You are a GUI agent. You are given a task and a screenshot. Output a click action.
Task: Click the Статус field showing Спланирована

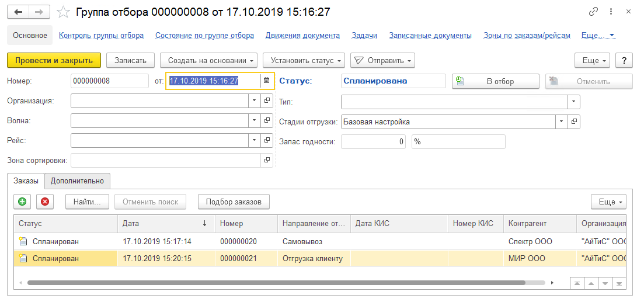(393, 81)
